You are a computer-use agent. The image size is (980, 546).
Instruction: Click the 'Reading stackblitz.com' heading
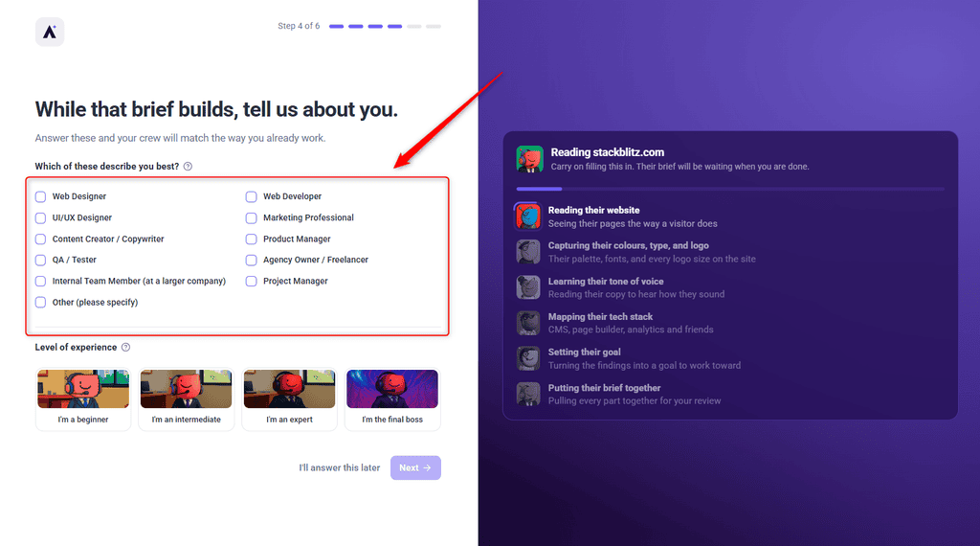click(x=608, y=152)
